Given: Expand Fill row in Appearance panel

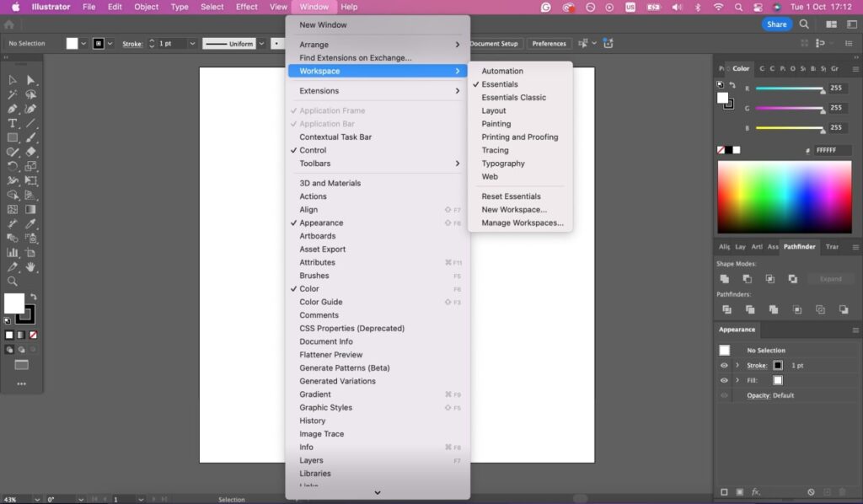Looking at the screenshot, I should [737, 380].
